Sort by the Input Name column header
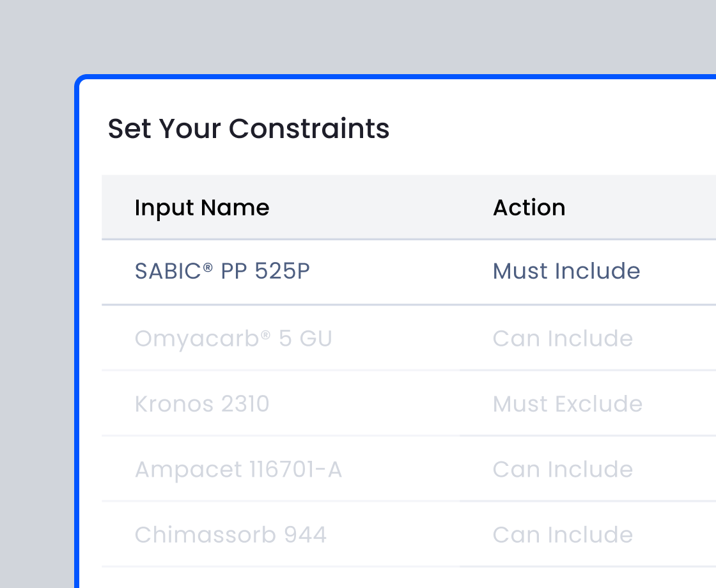Screen dimensions: 716x588 point(201,208)
